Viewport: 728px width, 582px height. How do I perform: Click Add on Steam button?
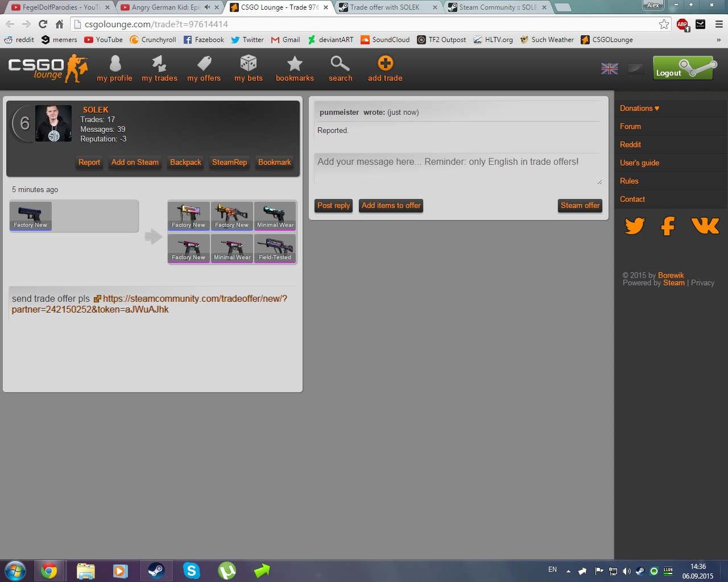click(135, 163)
